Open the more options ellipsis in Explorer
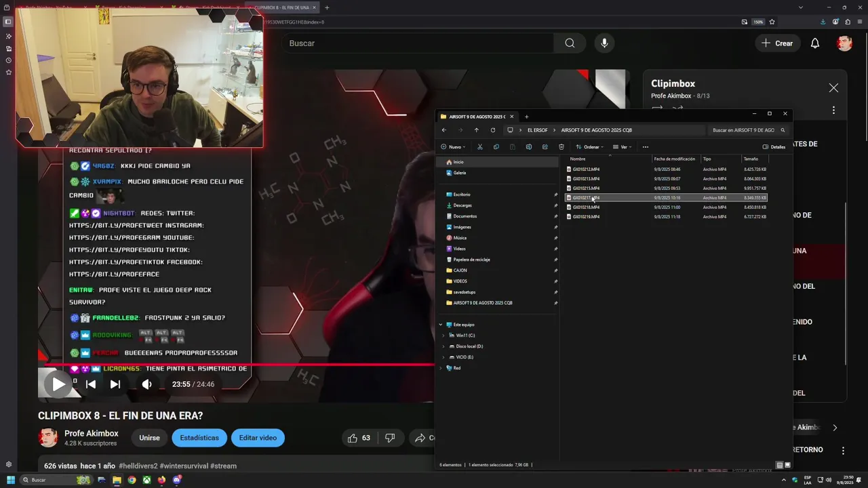Screen dimensions: 868x488 tap(645, 147)
